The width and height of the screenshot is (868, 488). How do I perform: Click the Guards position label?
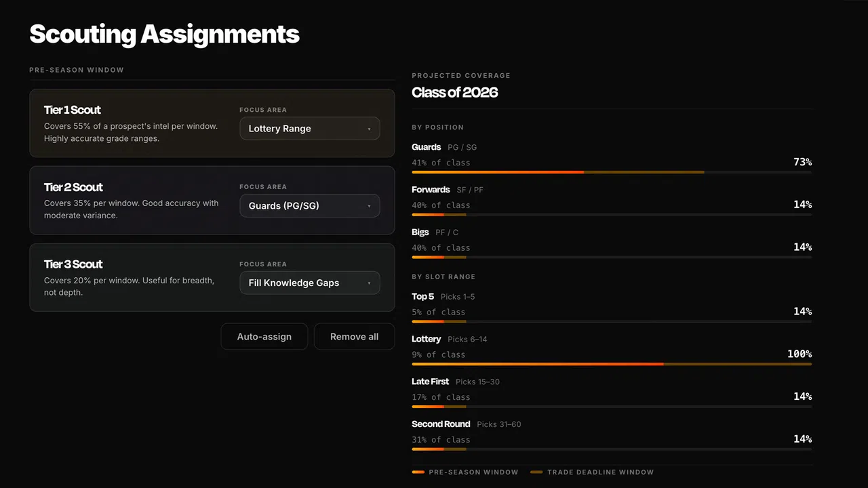(x=427, y=147)
